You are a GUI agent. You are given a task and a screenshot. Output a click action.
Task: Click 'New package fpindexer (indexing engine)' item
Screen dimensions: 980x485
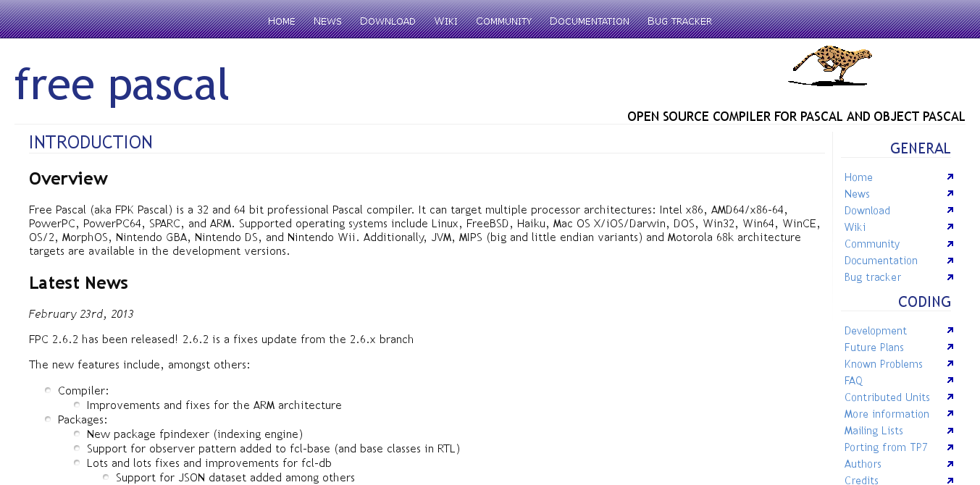coord(195,434)
